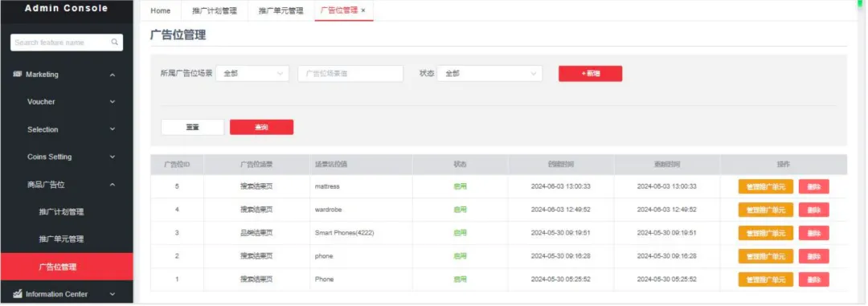Delete the ID 2 phone ad slot
Viewport: 868px width, 306px height.
pyautogui.click(x=813, y=256)
